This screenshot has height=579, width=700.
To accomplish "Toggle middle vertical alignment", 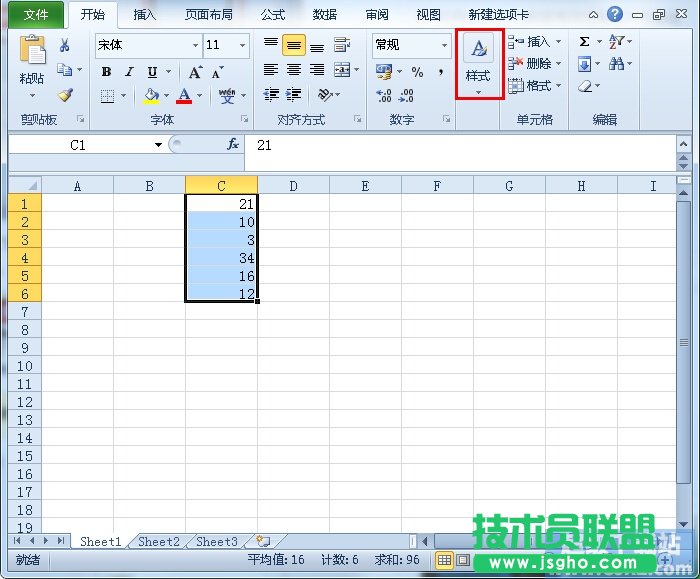I will (294, 45).
